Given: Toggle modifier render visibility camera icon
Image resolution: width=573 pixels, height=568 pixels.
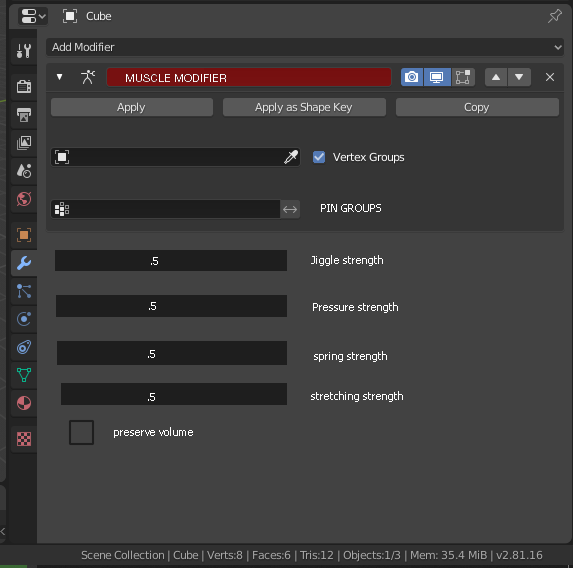Looking at the screenshot, I should (412, 77).
